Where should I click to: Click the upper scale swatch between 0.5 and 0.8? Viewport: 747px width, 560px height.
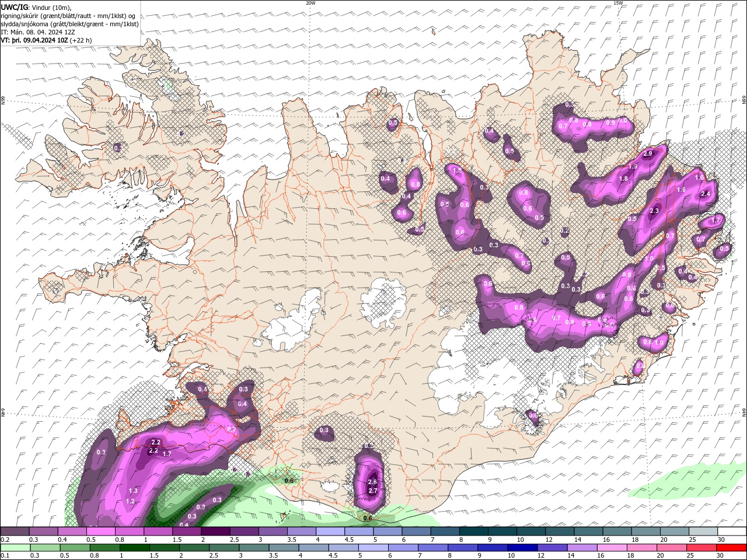coord(100,531)
